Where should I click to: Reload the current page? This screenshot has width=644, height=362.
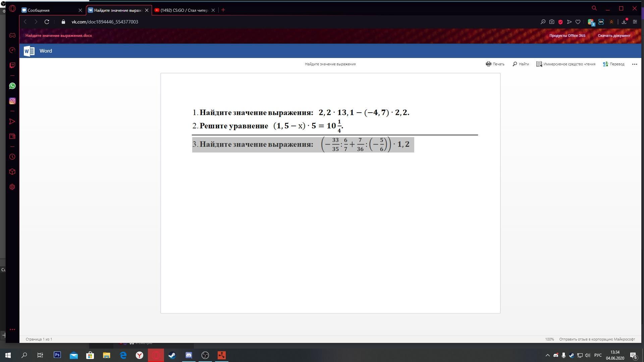coord(47,22)
